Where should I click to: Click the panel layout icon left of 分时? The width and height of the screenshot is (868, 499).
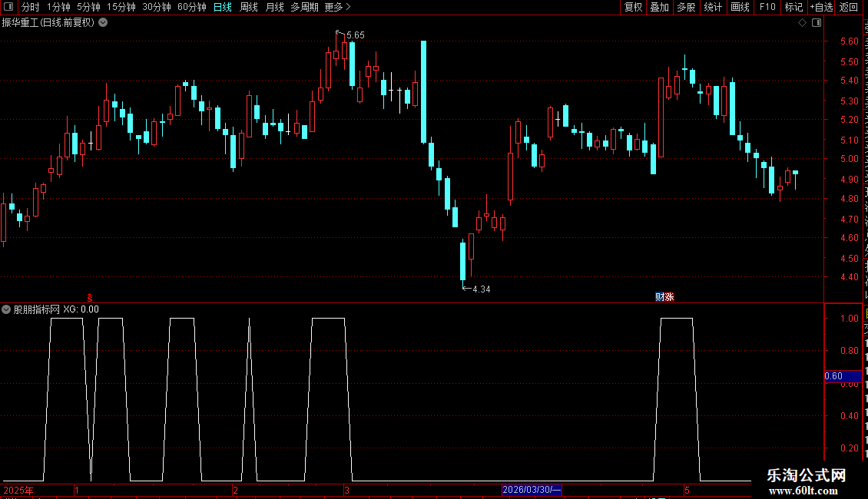(8, 7)
